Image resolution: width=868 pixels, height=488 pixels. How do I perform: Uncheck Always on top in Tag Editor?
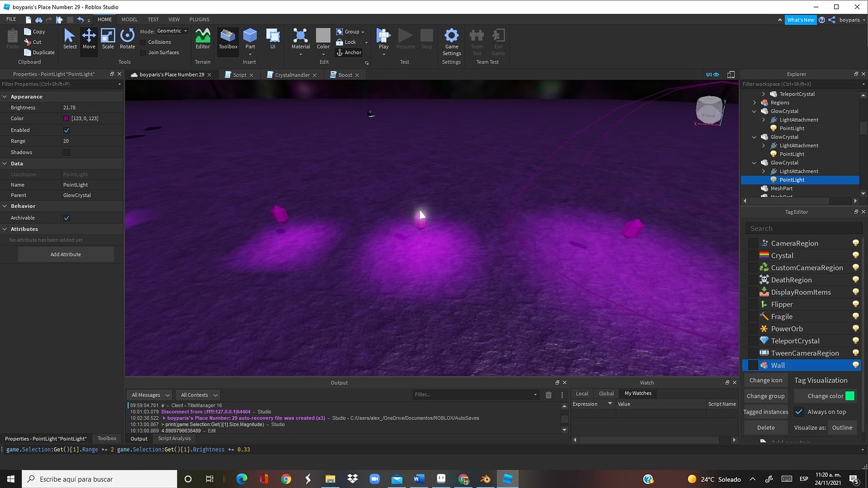[x=799, y=411]
